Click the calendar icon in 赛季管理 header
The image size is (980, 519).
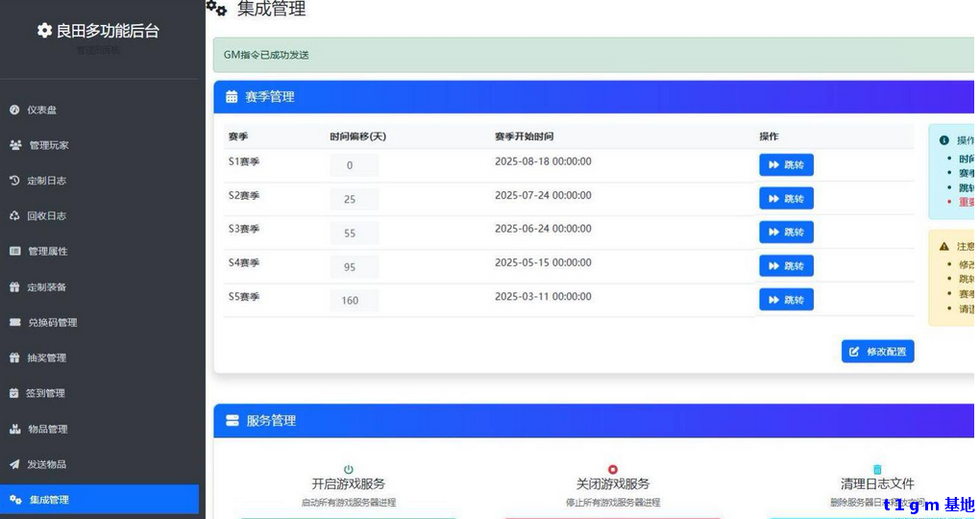coord(232,96)
